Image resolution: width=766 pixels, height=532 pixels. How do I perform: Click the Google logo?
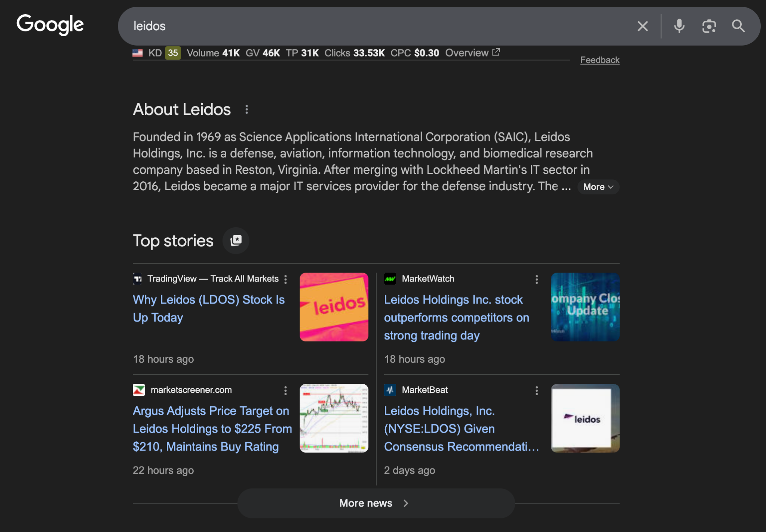pyautogui.click(x=50, y=25)
